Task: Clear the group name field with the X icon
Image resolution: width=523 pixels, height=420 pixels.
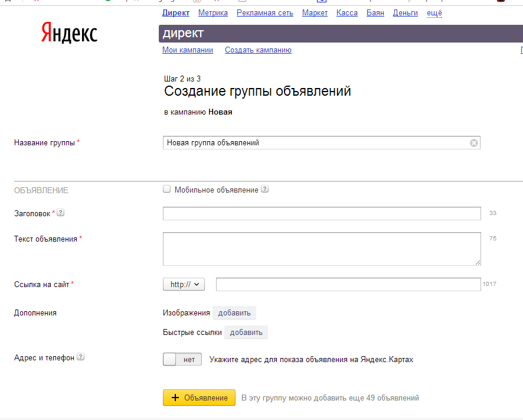Action: coord(473,143)
